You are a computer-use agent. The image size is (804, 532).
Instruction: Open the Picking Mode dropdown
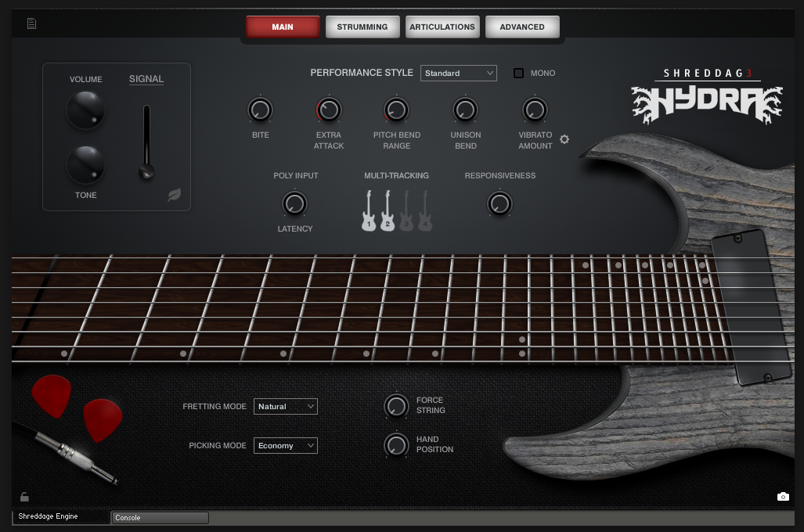286,445
